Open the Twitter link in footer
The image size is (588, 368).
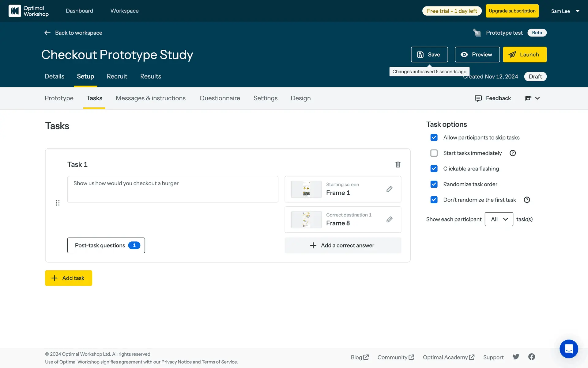[516, 357]
